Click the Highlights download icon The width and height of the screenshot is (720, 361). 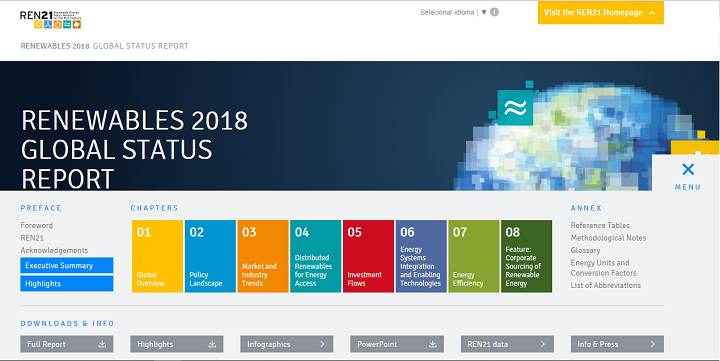tap(212, 344)
